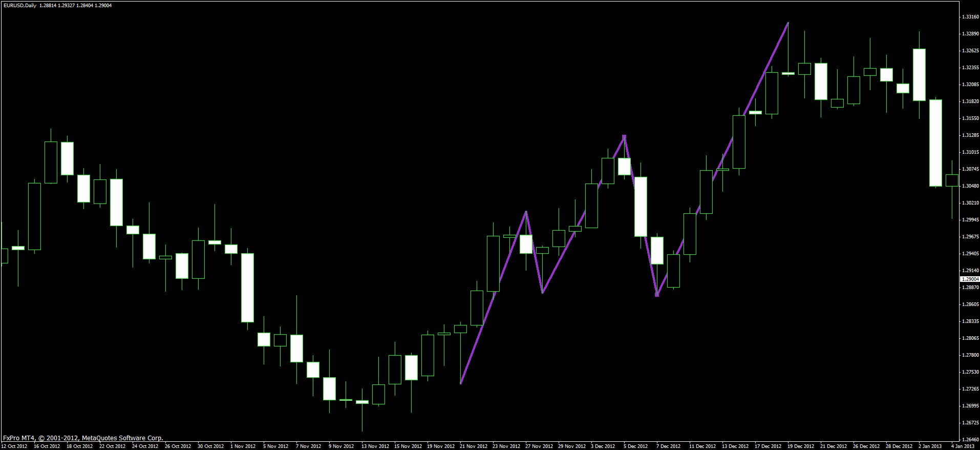Select price value 1.31015 on scale
The height and width of the screenshot is (450, 980).
point(970,152)
